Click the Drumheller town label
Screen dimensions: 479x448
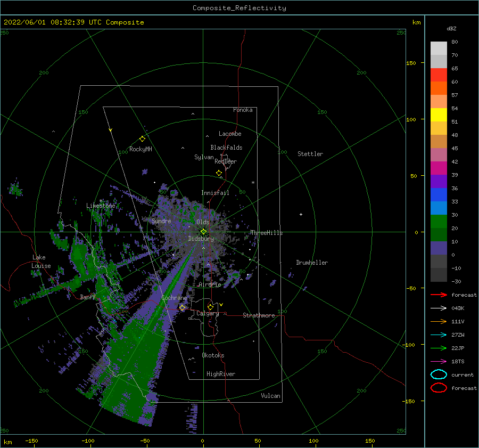click(312, 263)
